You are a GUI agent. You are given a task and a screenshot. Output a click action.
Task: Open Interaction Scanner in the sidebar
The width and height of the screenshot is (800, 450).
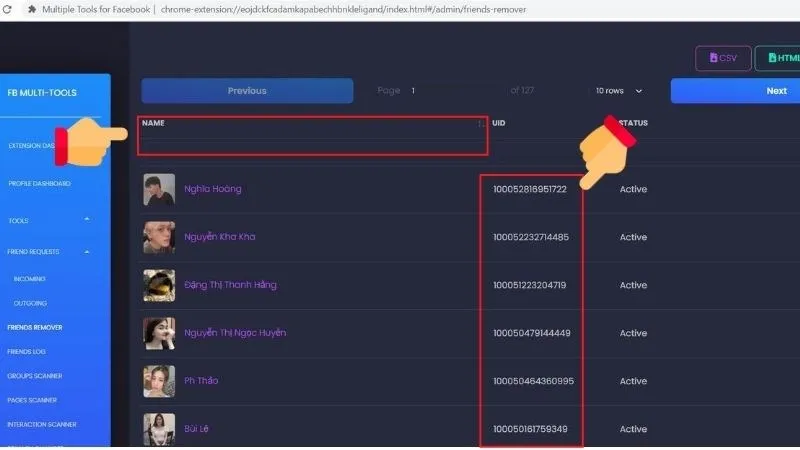tap(42, 424)
